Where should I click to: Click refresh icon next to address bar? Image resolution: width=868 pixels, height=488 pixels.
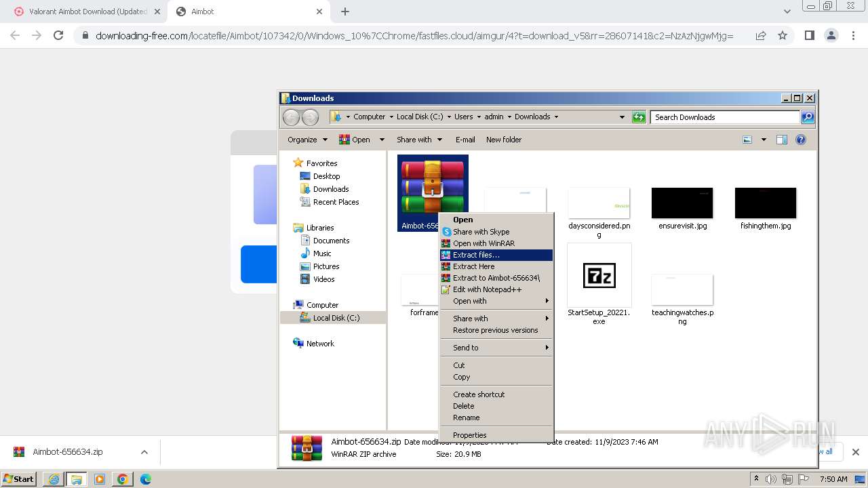tap(639, 117)
